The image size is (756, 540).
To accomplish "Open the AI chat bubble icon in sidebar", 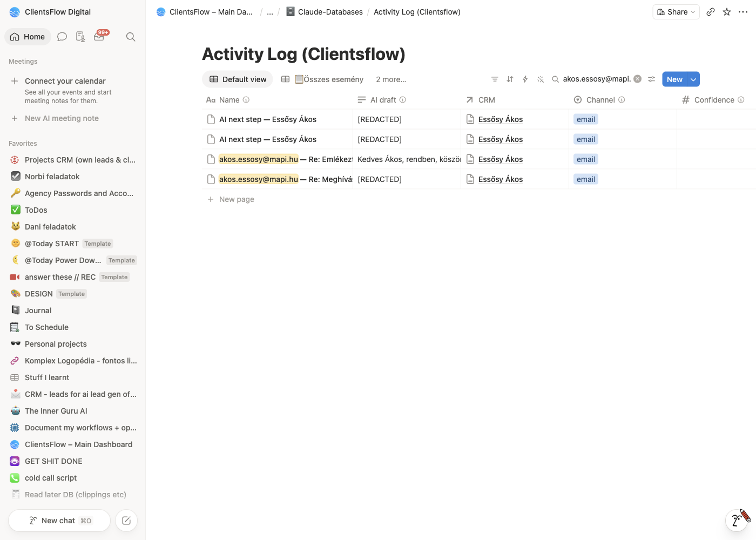I will click(62, 37).
